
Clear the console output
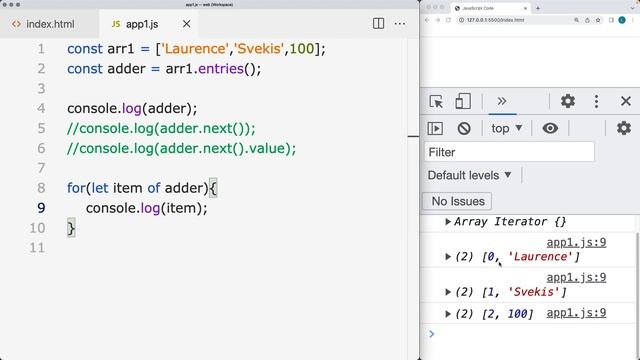coord(464,129)
